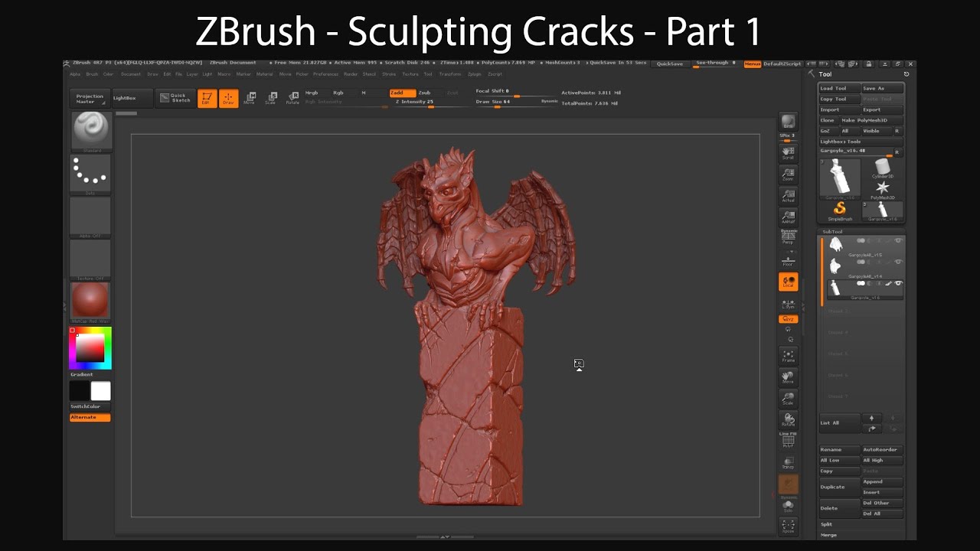Click the right-shelf Rotate view icon
This screenshot has width=980, height=551.
(x=788, y=420)
